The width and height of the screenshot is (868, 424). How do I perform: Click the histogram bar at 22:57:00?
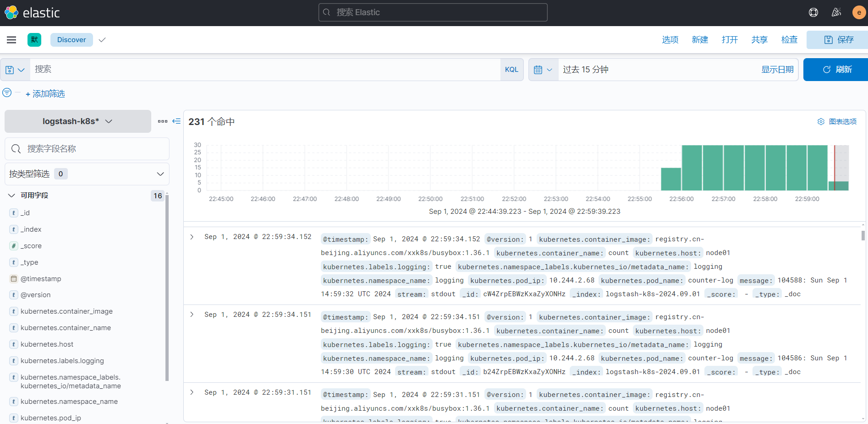click(x=734, y=168)
